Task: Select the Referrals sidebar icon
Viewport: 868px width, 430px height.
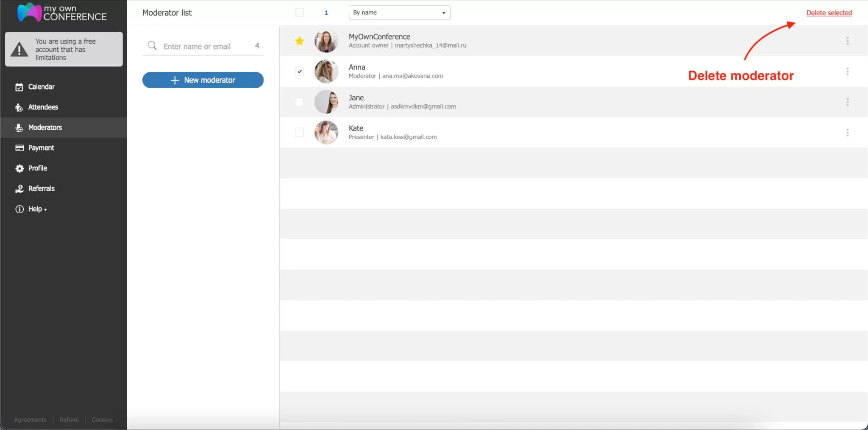Action: pos(19,188)
